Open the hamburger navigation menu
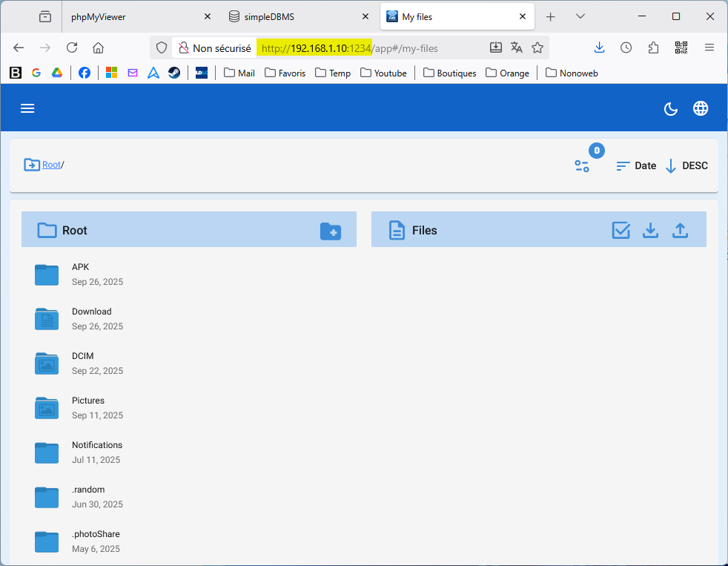Viewport: 728px width, 566px height. [27, 108]
